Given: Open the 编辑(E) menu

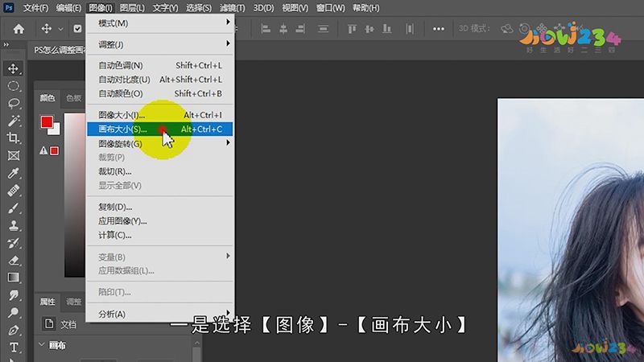Looking at the screenshot, I should 68,8.
